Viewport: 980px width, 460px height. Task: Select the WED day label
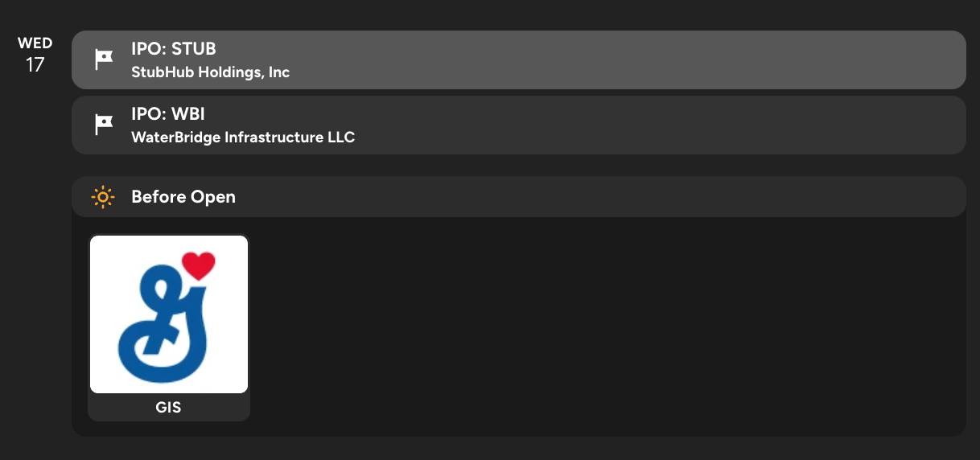35,43
